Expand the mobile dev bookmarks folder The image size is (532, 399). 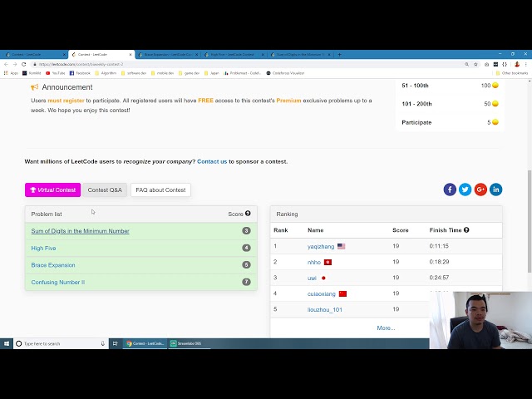click(163, 73)
